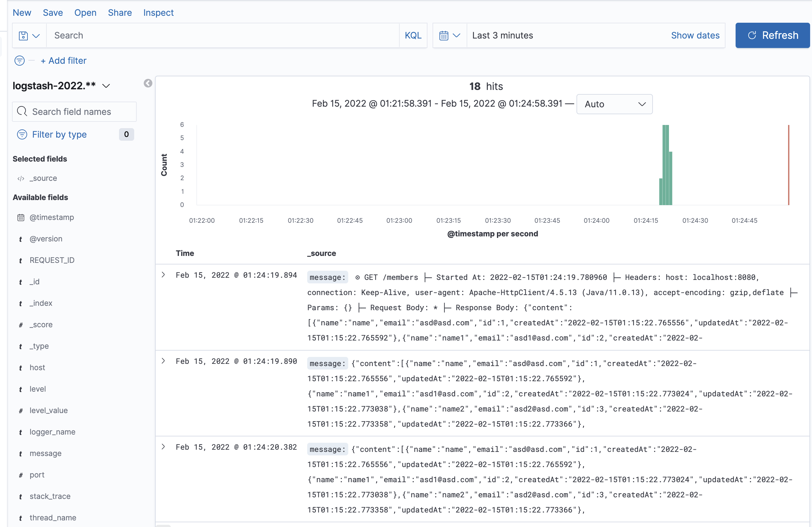Click the @timestamp calendar field icon
812x527 pixels.
point(21,217)
